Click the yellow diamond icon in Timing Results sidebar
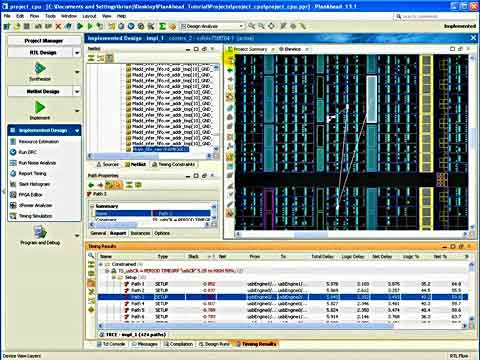 91,310
